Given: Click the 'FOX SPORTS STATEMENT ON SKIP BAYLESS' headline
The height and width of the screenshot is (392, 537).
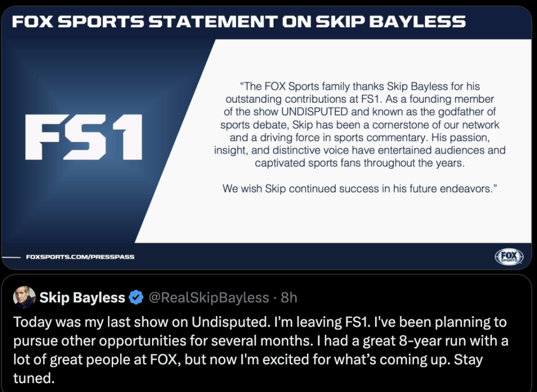Looking at the screenshot, I should point(239,22).
